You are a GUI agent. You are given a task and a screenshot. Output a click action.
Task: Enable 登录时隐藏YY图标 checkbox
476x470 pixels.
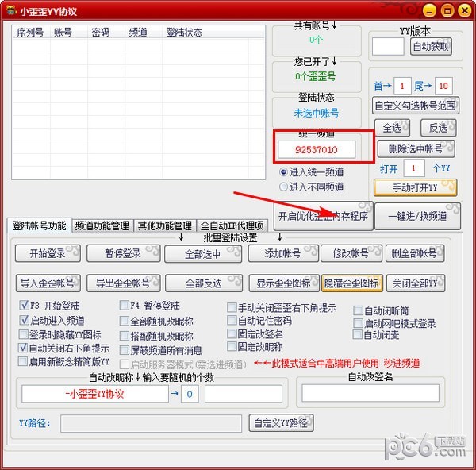point(60,334)
